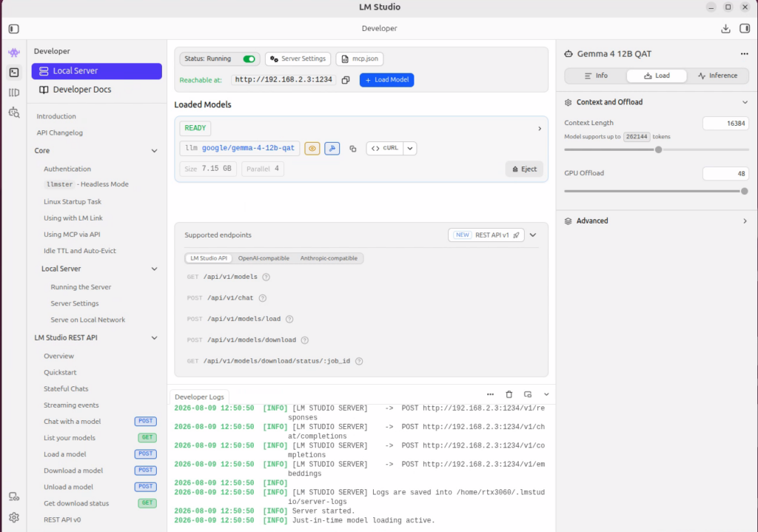
Task: Open the API Changelog docs page
Action: click(x=59, y=133)
